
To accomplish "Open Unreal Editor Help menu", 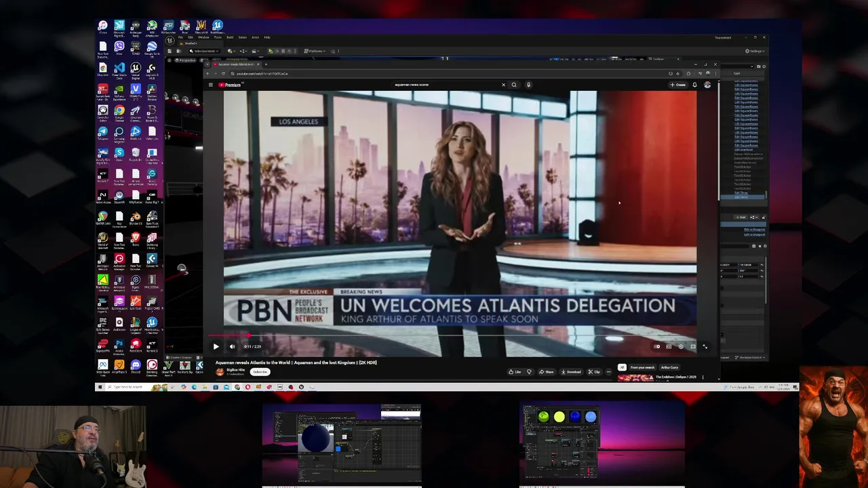I will (267, 37).
